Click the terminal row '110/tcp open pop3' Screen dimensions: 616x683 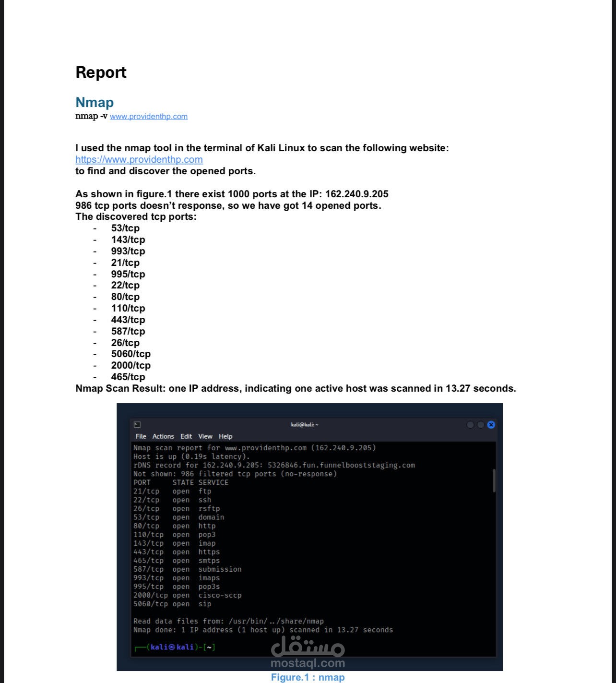(x=175, y=534)
